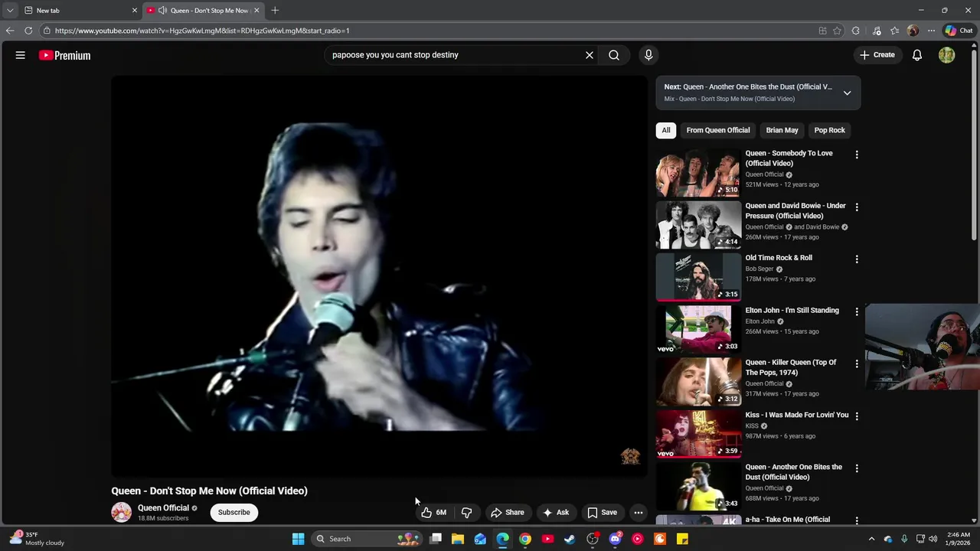This screenshot has width=980, height=551.
Task: Open more actions ellipsis under the video
Action: [639, 513]
